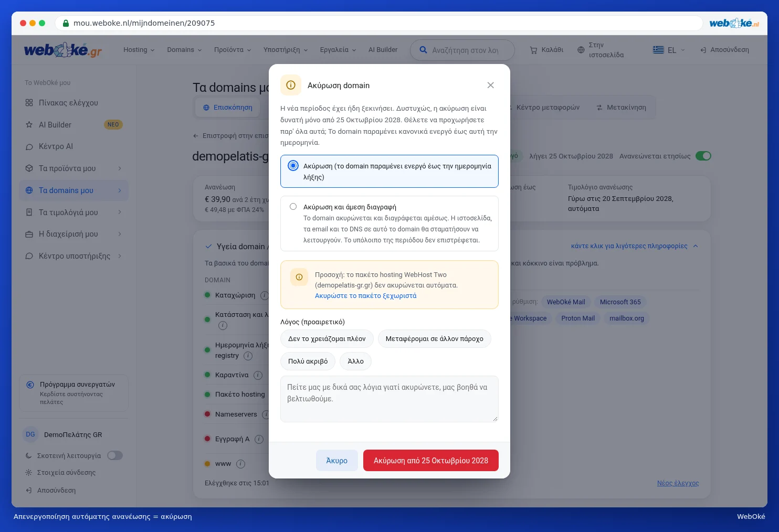Click the Αποσύνδεση icon in top bar
Image resolution: width=779 pixels, height=532 pixels.
click(x=703, y=50)
